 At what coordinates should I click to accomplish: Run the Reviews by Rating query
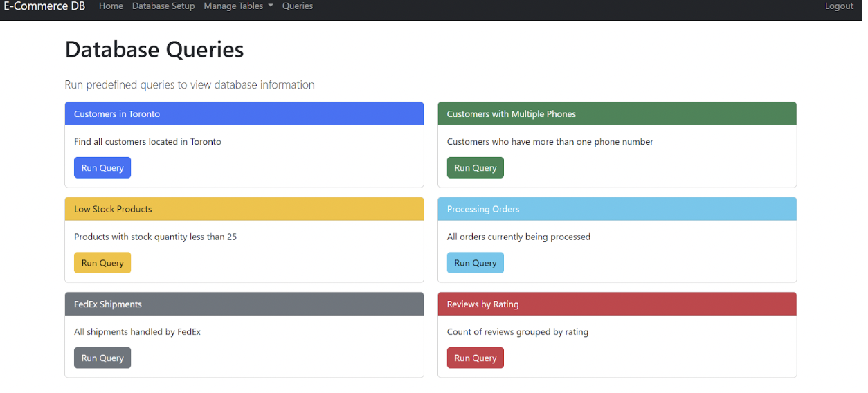coord(475,358)
